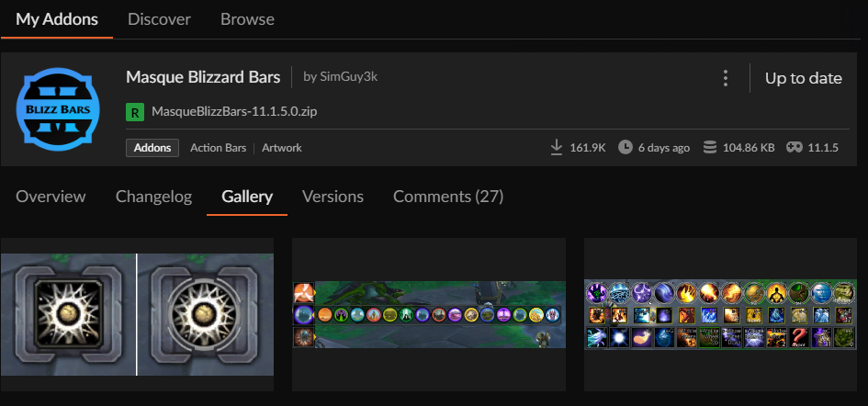868x406 pixels.
Task: Click the game version controller icon
Action: click(x=795, y=147)
